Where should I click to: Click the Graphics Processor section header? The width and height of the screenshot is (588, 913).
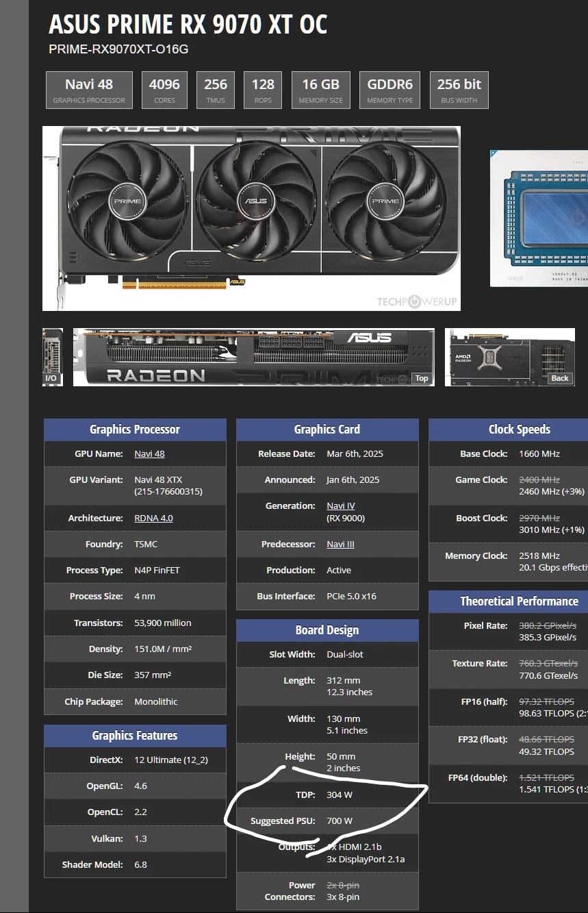coord(135,429)
